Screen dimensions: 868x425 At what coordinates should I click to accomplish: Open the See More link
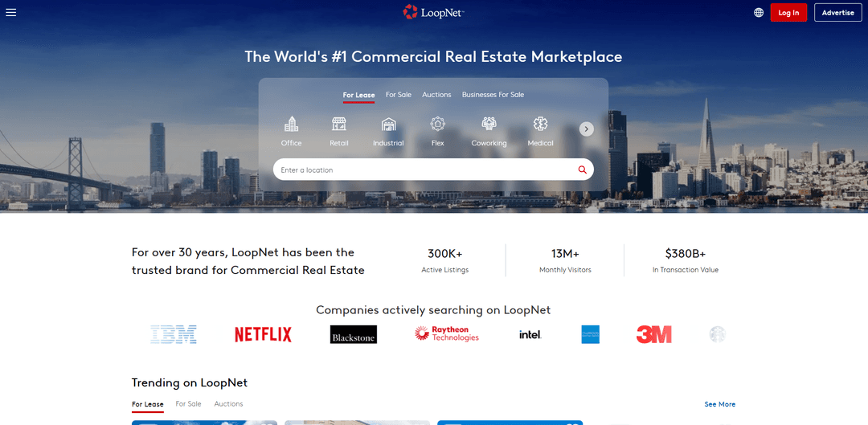pos(719,405)
